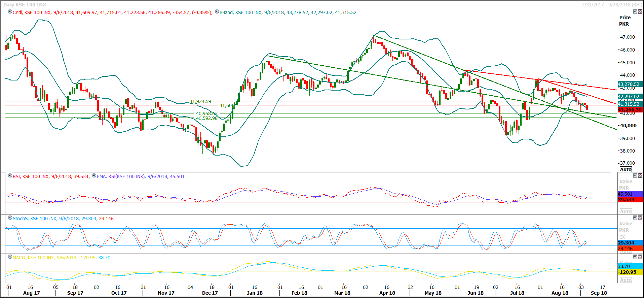The width and height of the screenshot is (644, 298).
Task: Click the clock icon next to MACD
Action: [10, 257]
